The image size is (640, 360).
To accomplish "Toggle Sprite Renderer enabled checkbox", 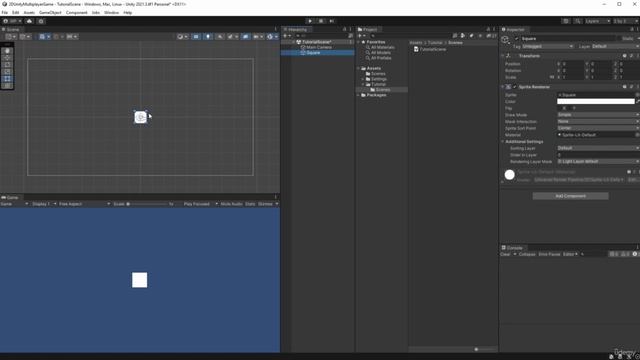I will pos(514,87).
